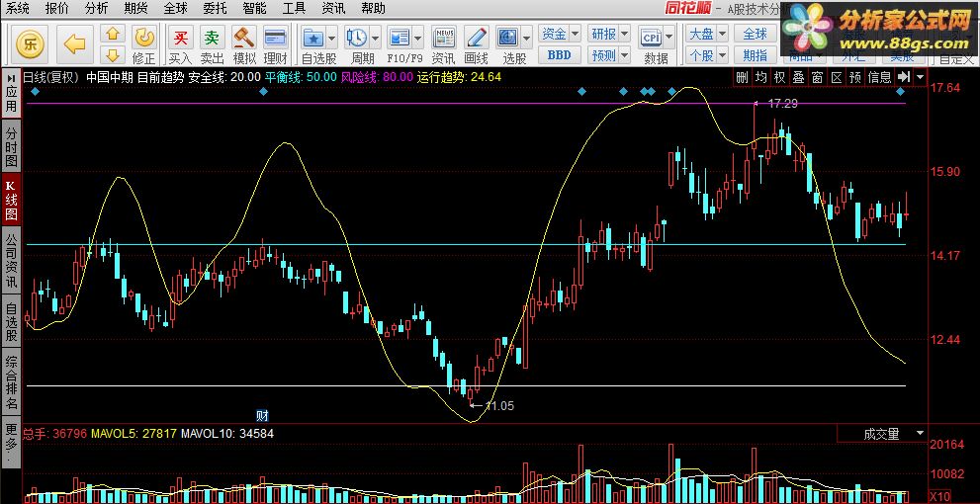Image resolution: width=980 pixels, height=504 pixels.
Task: Click the 区 interval statistics button
Action: tap(837, 77)
